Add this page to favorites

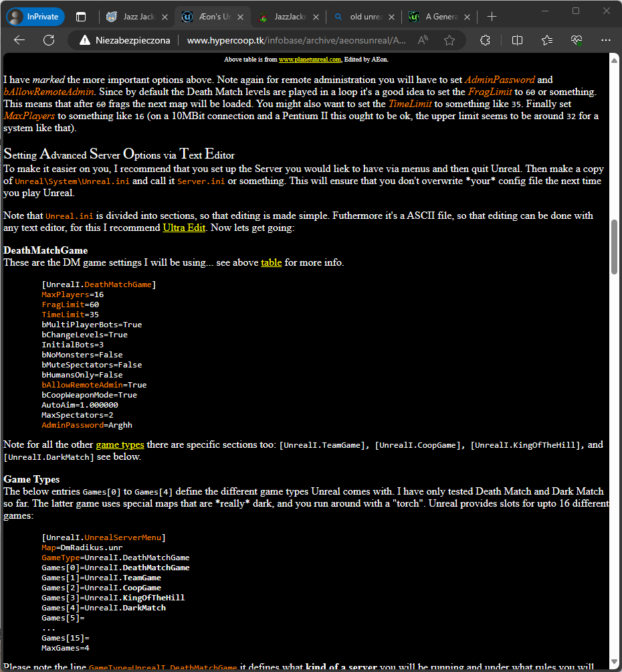[x=449, y=40]
